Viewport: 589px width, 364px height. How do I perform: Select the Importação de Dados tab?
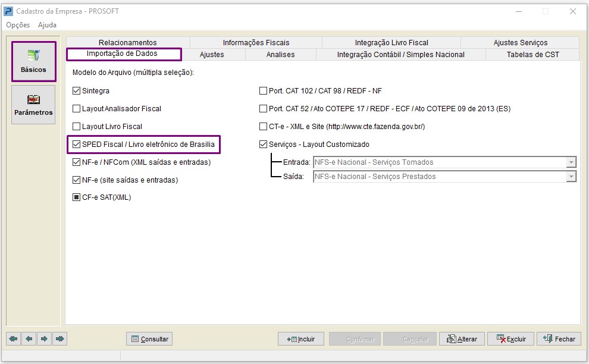(x=124, y=54)
